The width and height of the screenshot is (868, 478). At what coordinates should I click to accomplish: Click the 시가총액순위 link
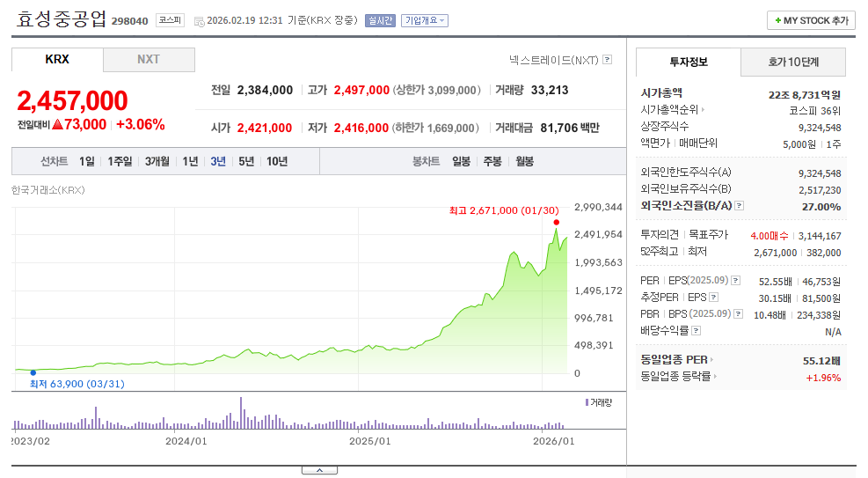tap(669, 110)
